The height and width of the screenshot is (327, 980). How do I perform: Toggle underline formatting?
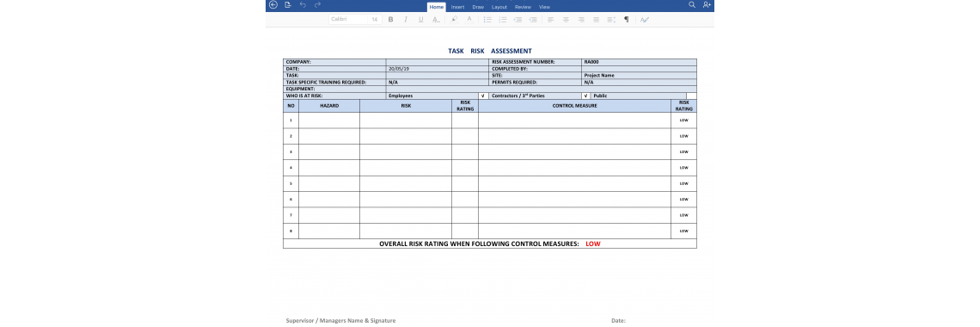[x=420, y=20]
